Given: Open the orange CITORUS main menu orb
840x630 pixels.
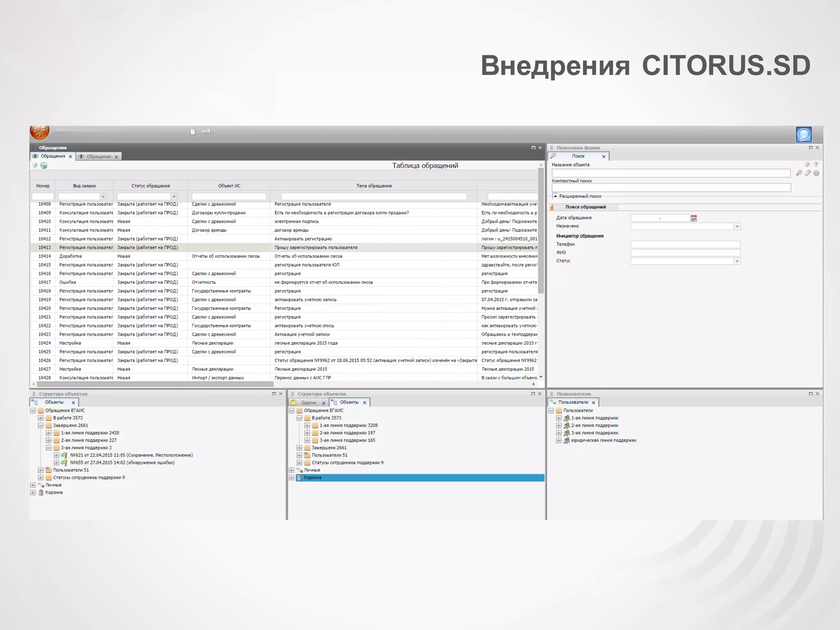Looking at the screenshot, I should click(40, 132).
